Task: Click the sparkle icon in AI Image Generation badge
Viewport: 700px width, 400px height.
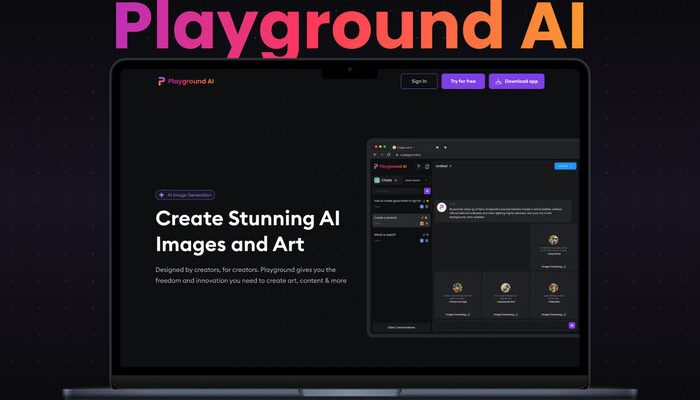Action: pos(161,195)
